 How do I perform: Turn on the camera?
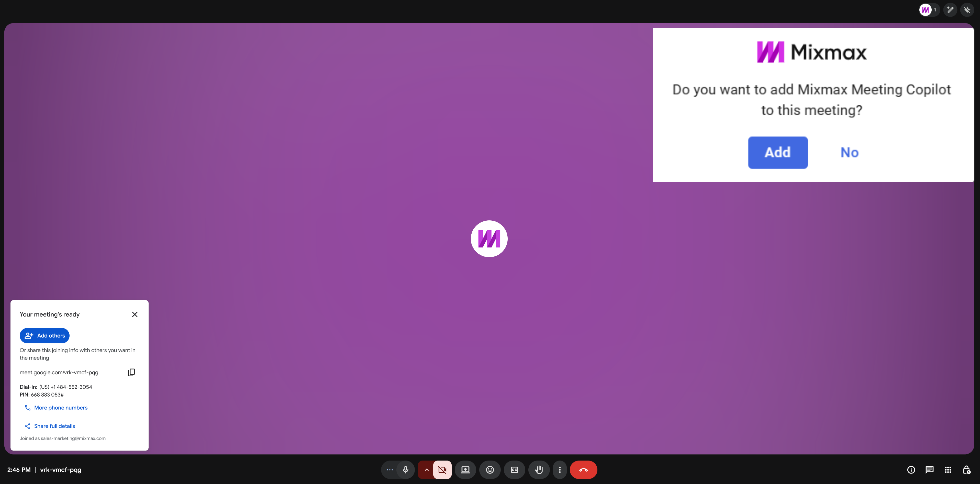442,469
